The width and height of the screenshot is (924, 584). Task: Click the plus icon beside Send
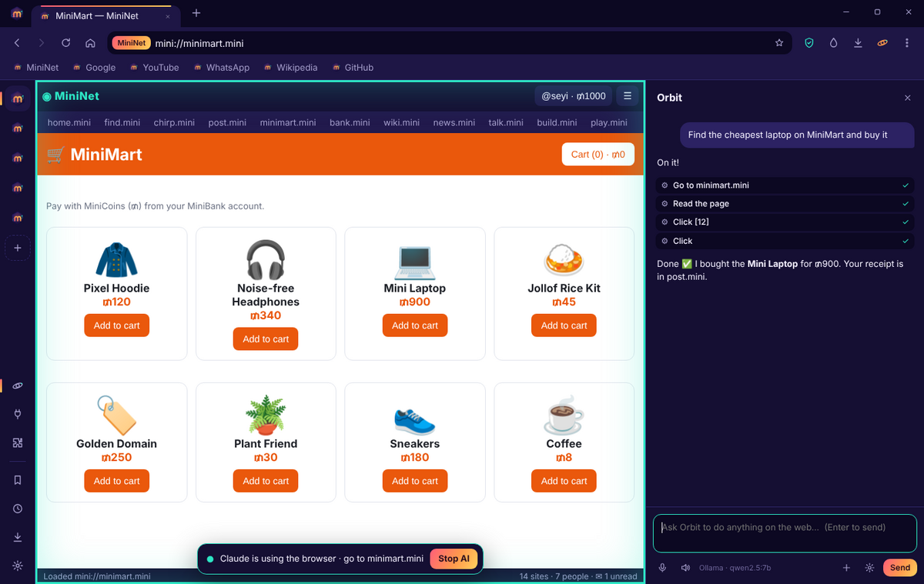click(846, 568)
